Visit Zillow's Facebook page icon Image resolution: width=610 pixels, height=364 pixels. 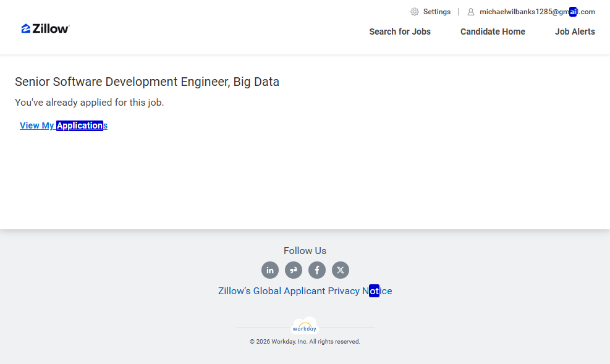[317, 270]
